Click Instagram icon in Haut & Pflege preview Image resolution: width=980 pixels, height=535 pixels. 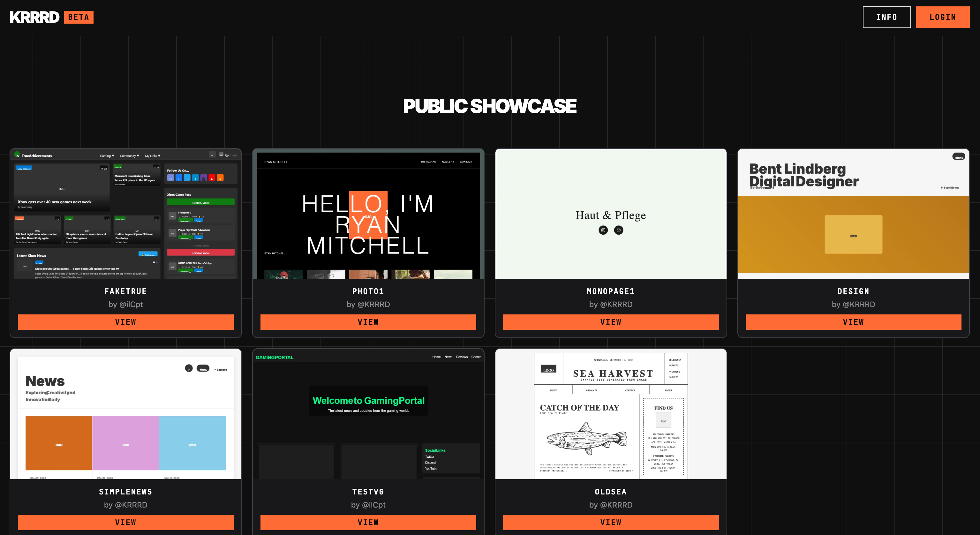603,230
